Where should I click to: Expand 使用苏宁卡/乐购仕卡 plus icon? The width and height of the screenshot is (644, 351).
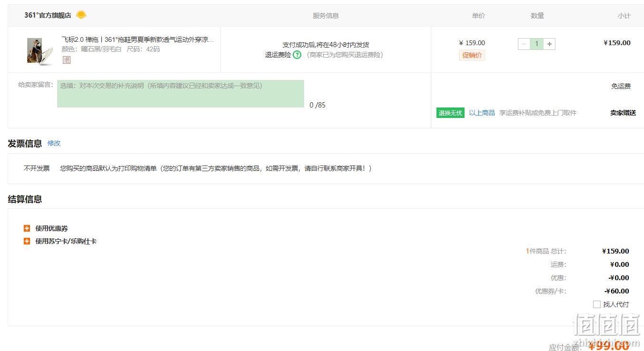(x=27, y=241)
